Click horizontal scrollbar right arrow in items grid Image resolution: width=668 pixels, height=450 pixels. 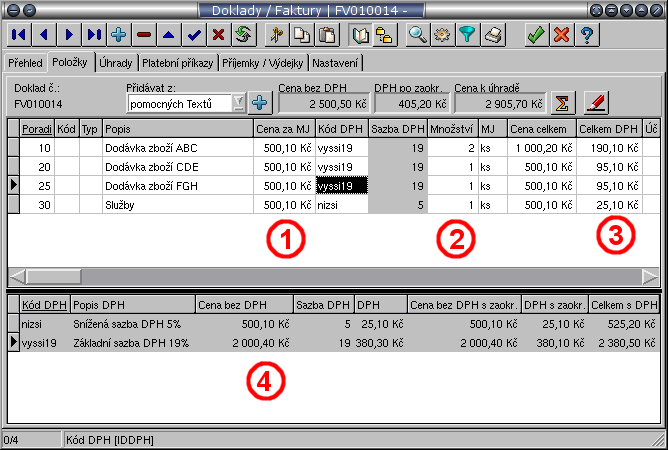click(x=651, y=276)
